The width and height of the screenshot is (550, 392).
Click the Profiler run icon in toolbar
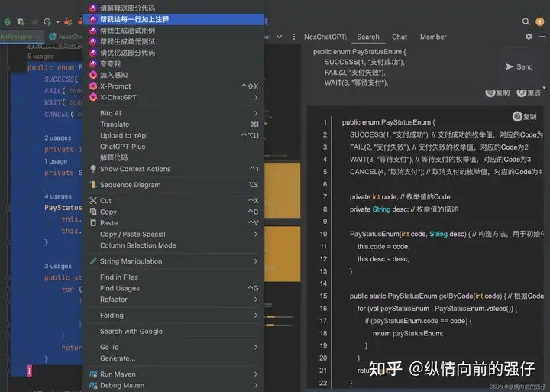click(47, 22)
